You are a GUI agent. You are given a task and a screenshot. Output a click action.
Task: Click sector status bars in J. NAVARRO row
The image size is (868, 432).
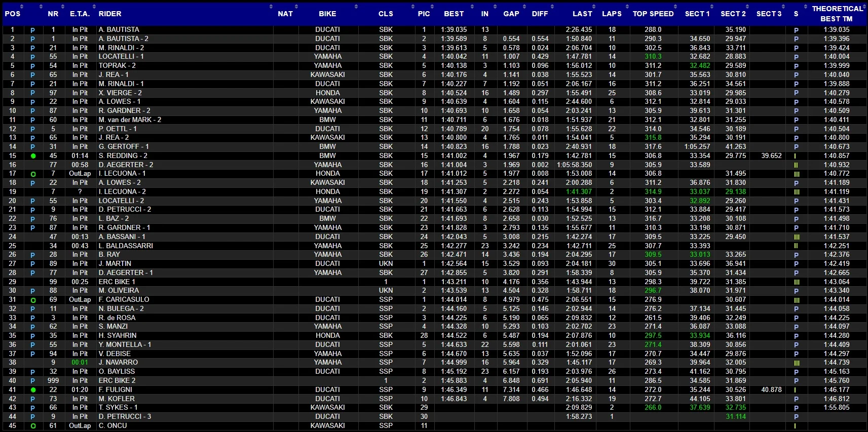797,363
